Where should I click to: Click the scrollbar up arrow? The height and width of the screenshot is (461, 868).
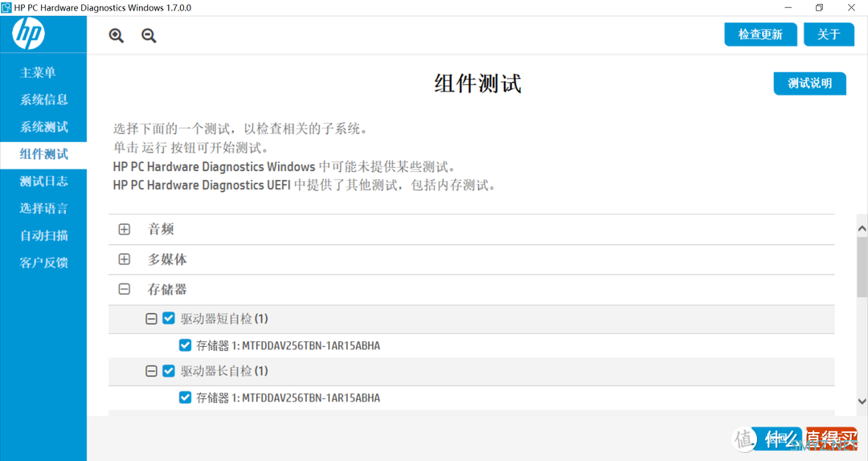tap(862, 228)
